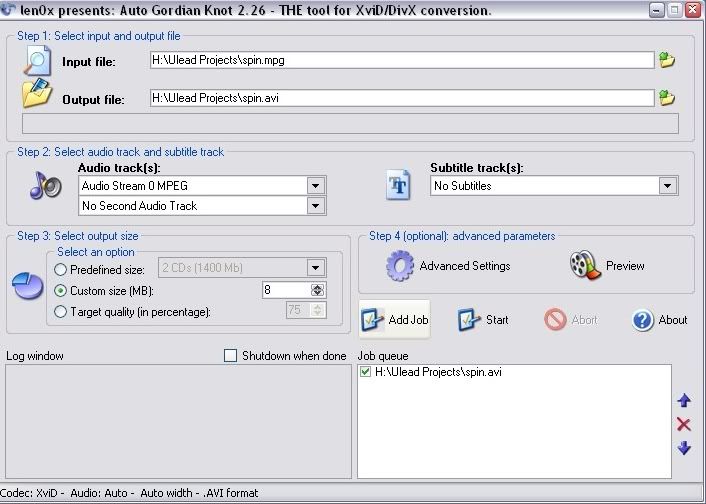Select Target quality radio option
The height and width of the screenshot is (504, 706).
(x=60, y=312)
